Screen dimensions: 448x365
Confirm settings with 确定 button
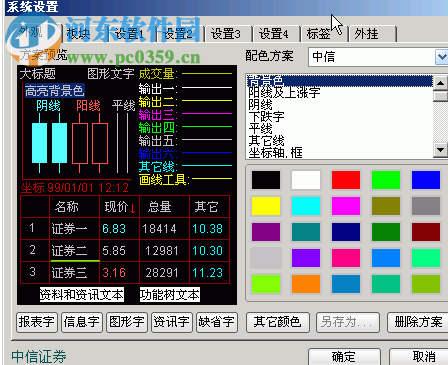(x=344, y=357)
